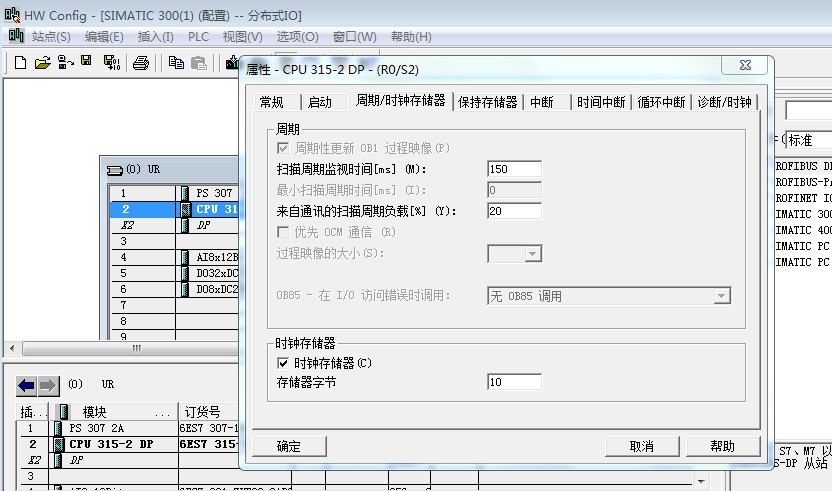Select the CPU 31 row in rack slot 2
This screenshot has width=832, height=491.
[x=174, y=209]
